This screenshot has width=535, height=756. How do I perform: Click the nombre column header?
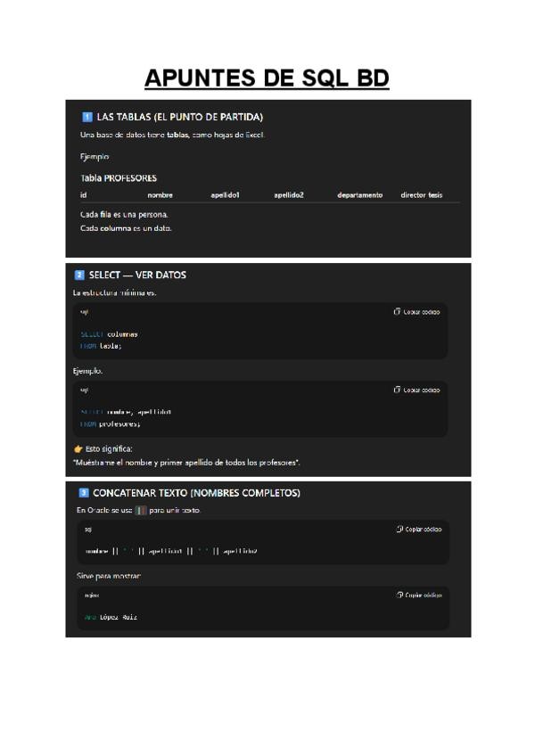coord(160,194)
